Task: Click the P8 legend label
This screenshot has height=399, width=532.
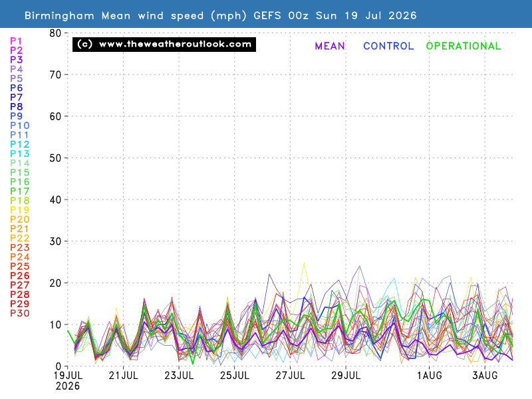Action: coord(16,107)
